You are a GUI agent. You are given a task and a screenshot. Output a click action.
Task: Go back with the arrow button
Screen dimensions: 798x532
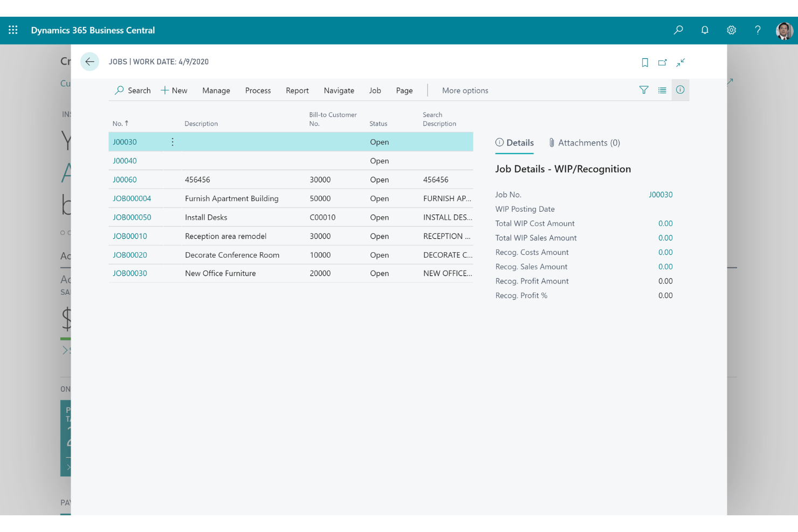[90, 61]
